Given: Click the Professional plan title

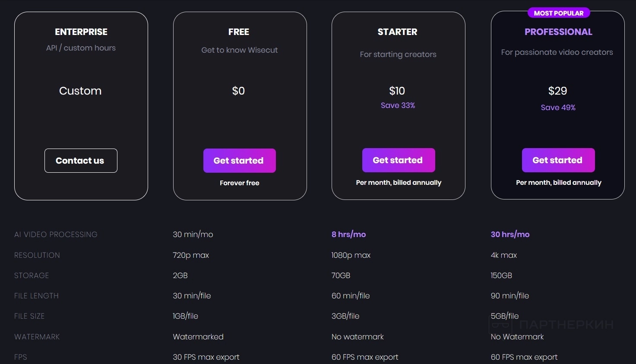Looking at the screenshot, I should click(x=558, y=32).
